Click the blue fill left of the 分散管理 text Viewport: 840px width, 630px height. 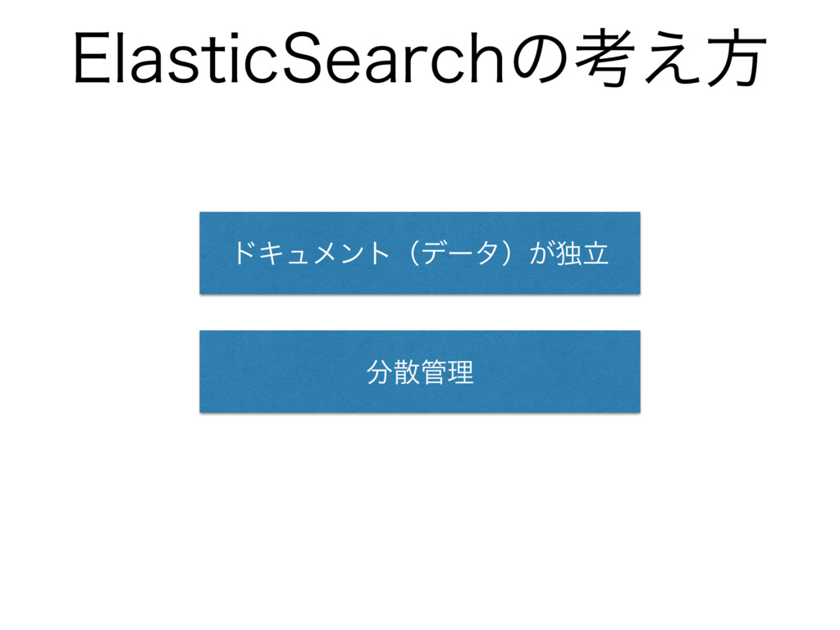pyautogui.click(x=283, y=372)
